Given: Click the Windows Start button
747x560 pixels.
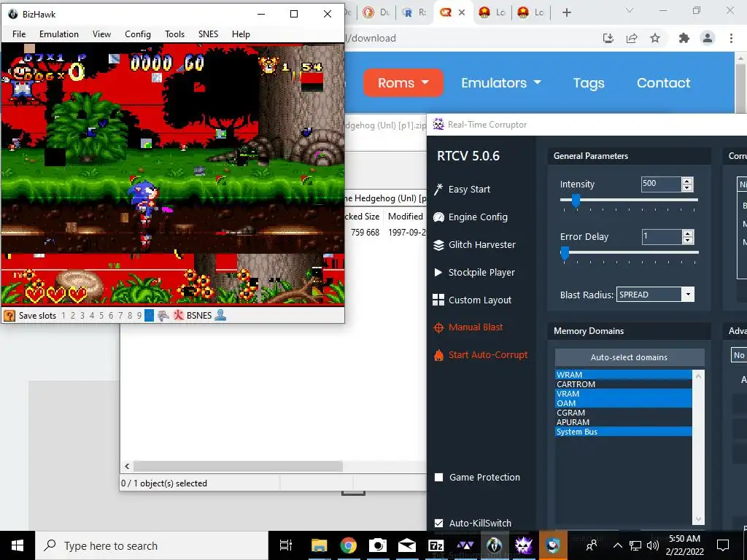Looking at the screenshot, I should click(18, 545).
